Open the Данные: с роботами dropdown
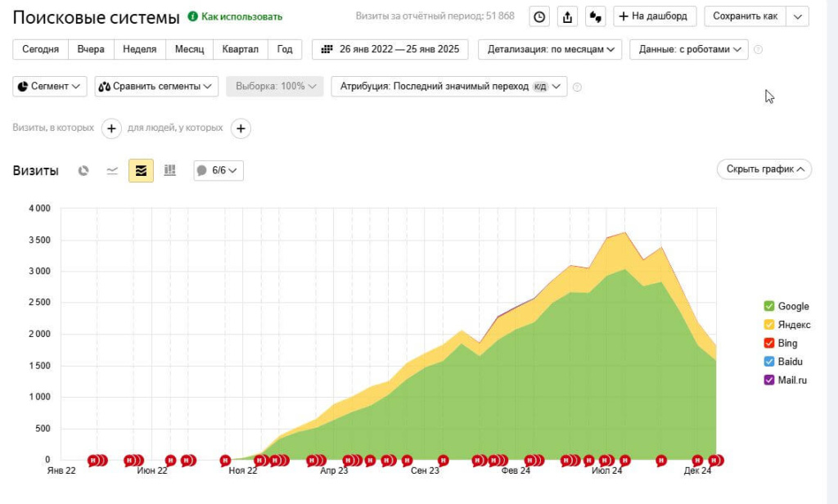 click(x=689, y=49)
